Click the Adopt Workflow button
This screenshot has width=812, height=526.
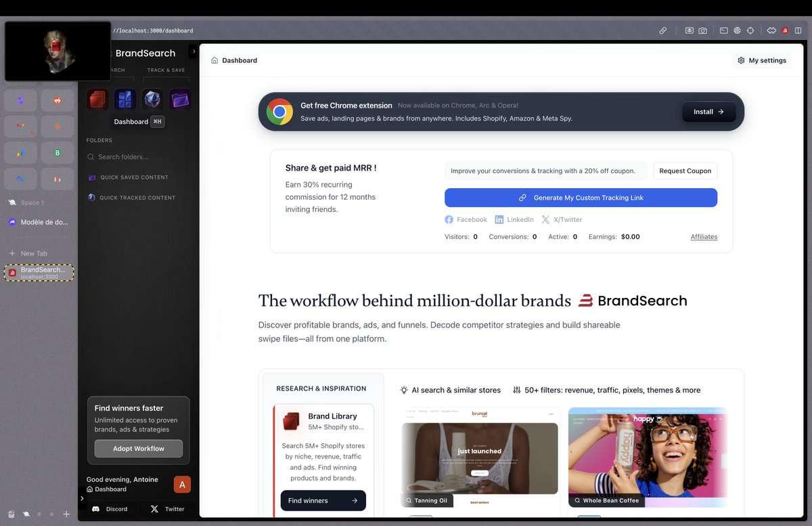[139, 448]
